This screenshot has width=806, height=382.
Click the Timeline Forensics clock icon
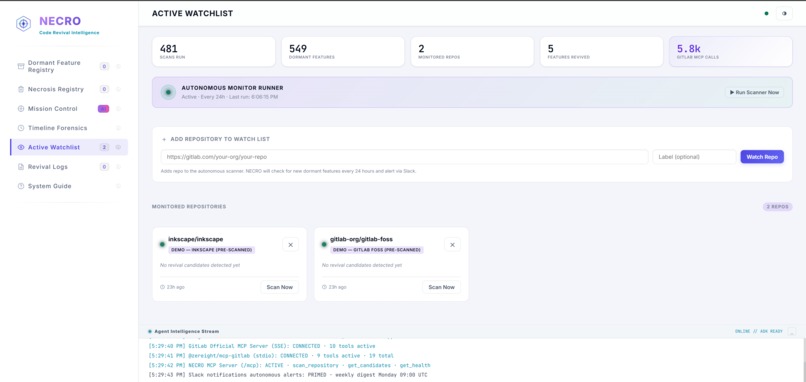pyautogui.click(x=21, y=128)
